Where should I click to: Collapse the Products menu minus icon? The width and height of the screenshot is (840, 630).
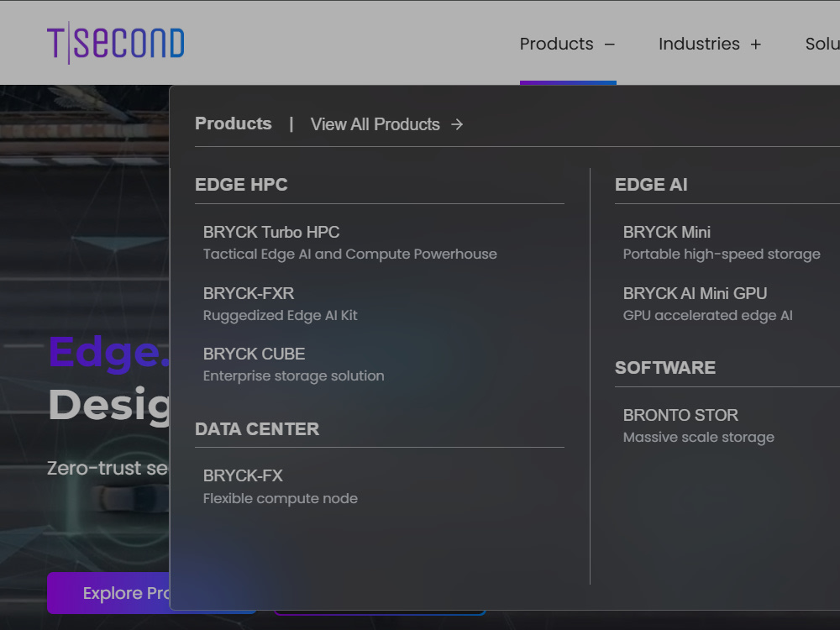coord(610,45)
